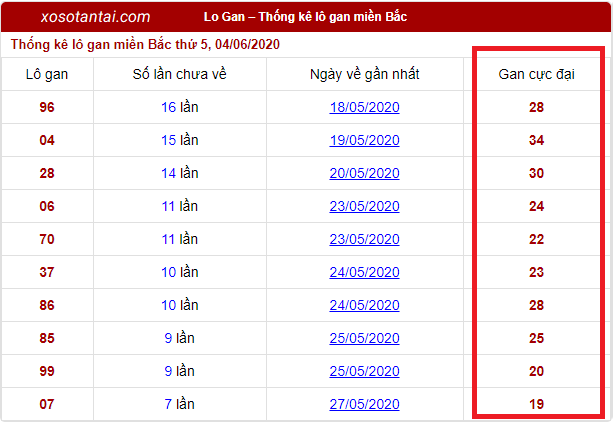Screen dimensions: 614x425
Task: Click the 'Lô gan' column header
Action: click(47, 74)
